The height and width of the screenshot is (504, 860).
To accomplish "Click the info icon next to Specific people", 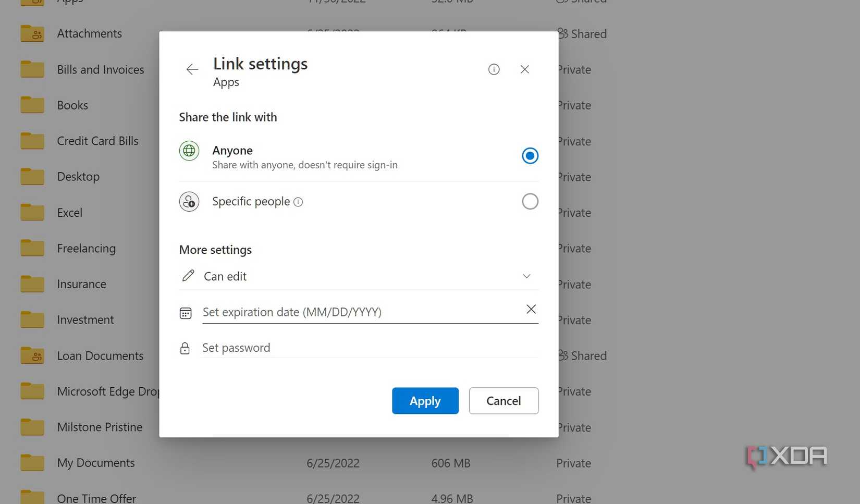I will (x=298, y=202).
